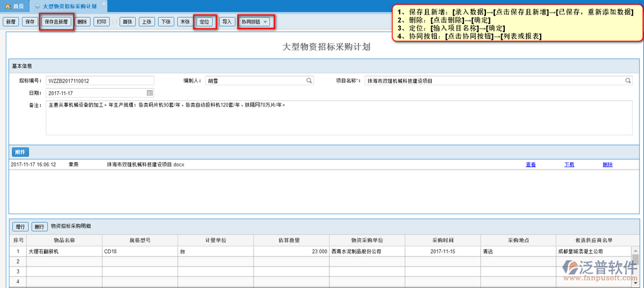The height and width of the screenshot is (288, 644).
Task: Add a detail row with 增行
Action: tap(20, 226)
